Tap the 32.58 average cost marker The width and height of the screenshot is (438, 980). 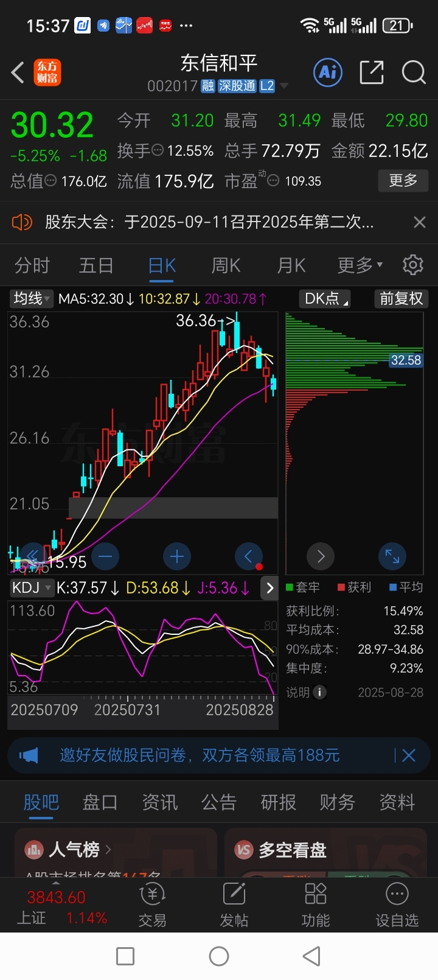[406, 360]
